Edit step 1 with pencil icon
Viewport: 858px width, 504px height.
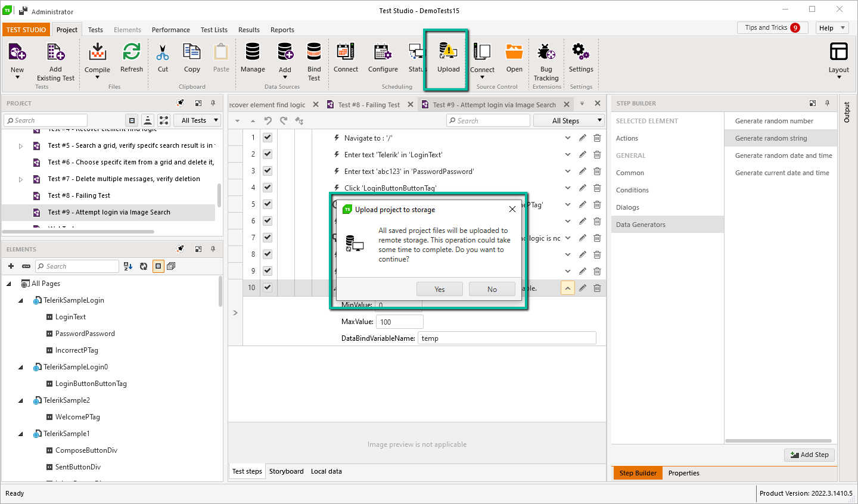tap(583, 138)
